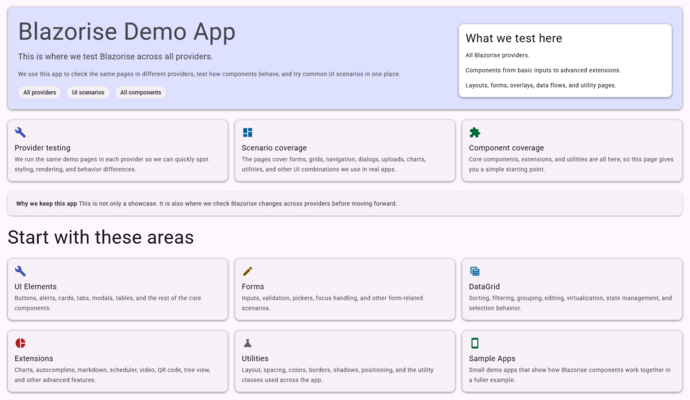Click the DataGrid table icon
Screen dimensions: 690x400
pos(474,271)
